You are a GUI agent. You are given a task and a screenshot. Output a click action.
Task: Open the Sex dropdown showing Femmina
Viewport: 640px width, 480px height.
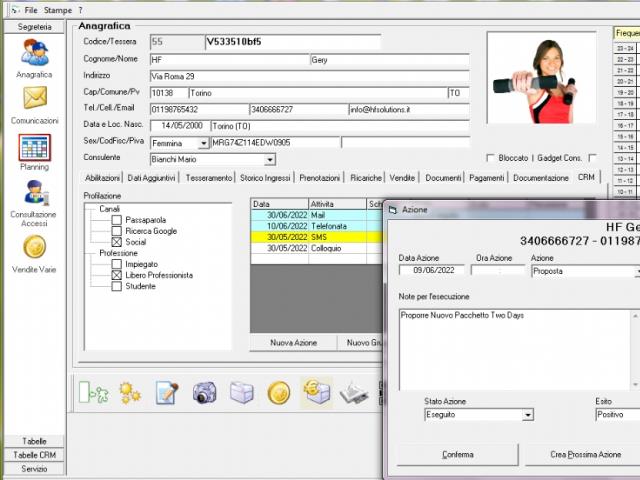(204, 143)
